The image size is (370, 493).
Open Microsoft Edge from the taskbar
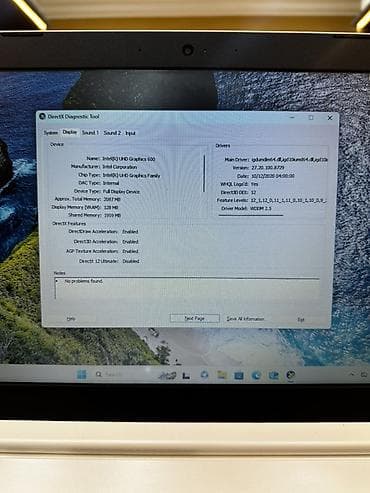pos(256,375)
